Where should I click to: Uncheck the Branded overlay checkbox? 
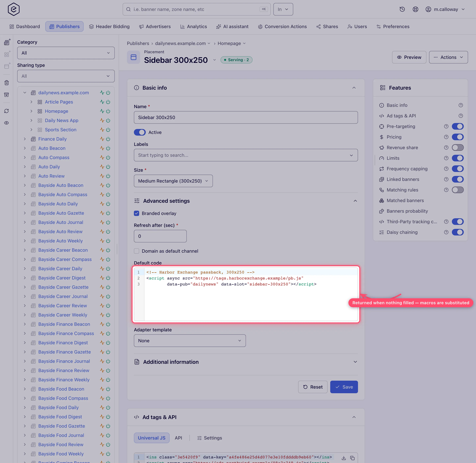tap(137, 213)
